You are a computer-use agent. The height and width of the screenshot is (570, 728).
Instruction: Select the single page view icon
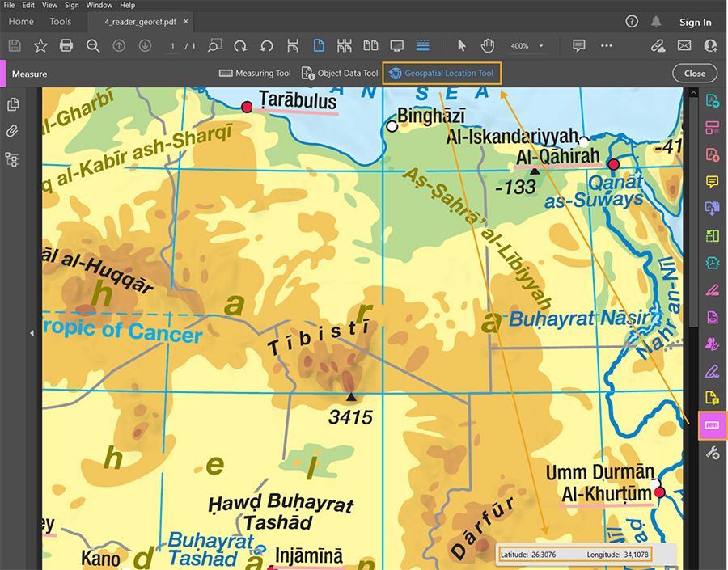pos(319,45)
